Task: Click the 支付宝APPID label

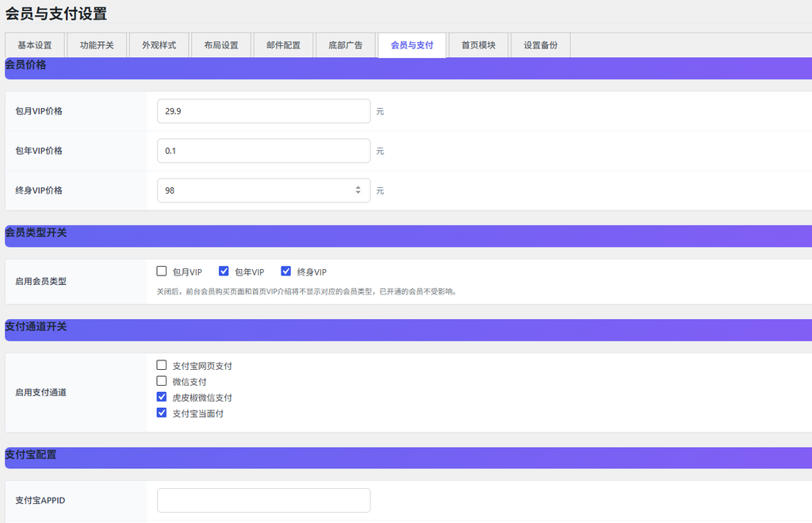Action: [x=40, y=500]
